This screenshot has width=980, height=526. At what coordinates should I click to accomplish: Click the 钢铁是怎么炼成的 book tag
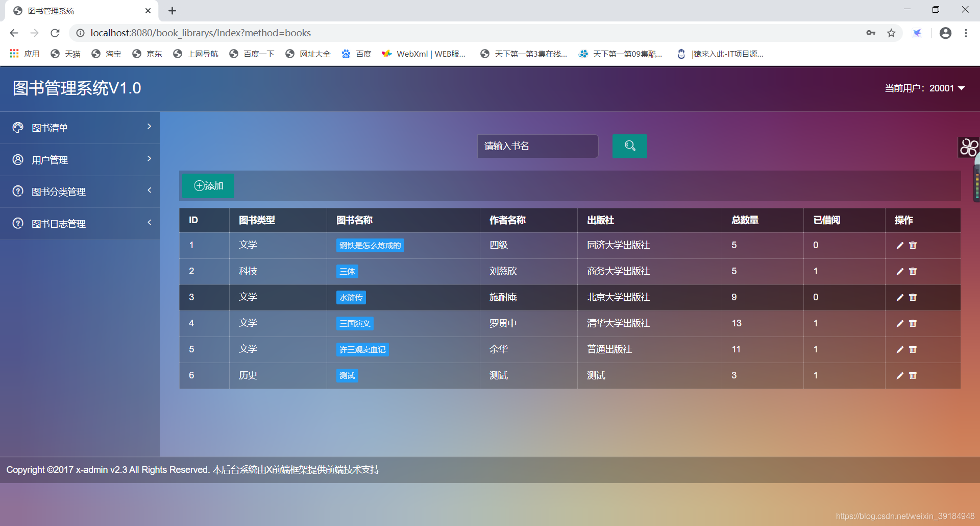[x=370, y=246]
